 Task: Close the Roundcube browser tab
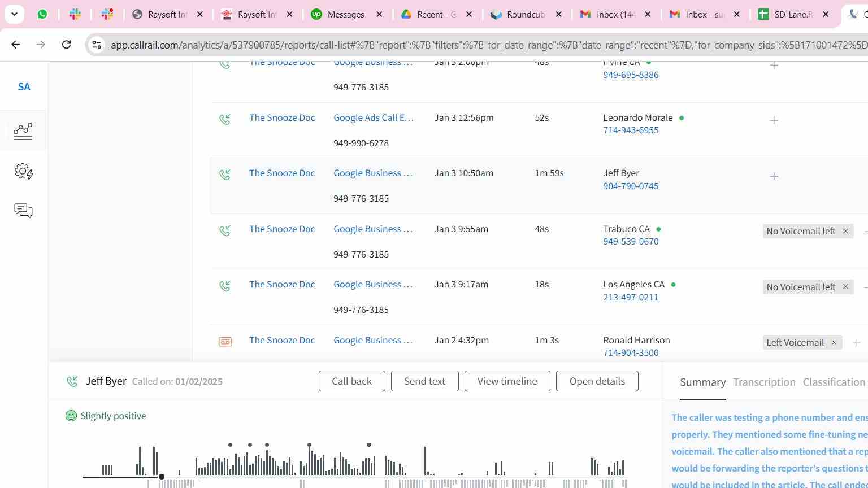pyautogui.click(x=559, y=14)
